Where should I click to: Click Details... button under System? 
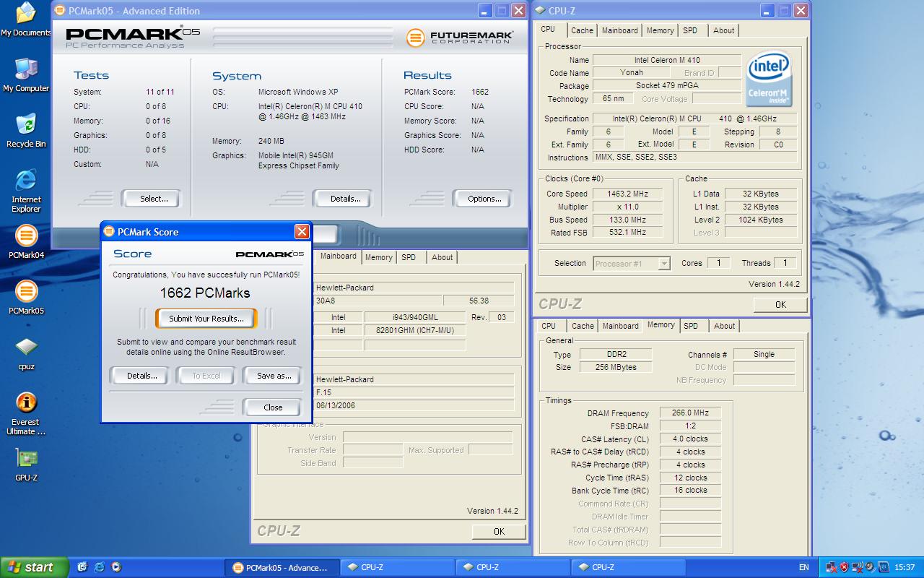341,199
